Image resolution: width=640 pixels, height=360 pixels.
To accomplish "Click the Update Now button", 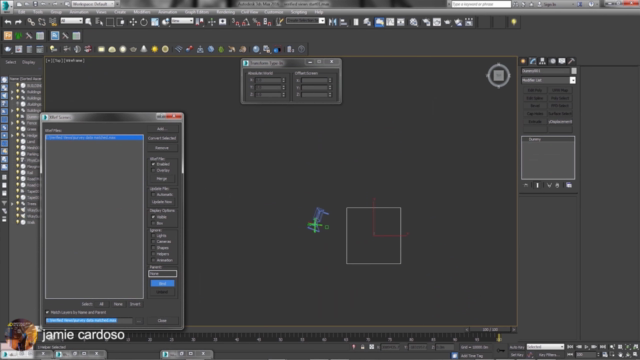I will [162, 202].
